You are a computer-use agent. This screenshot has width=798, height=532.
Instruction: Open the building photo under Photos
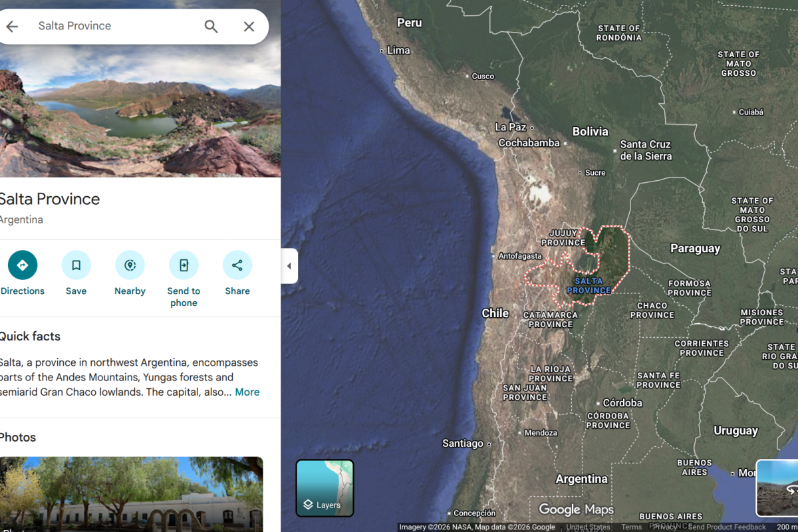click(131, 493)
